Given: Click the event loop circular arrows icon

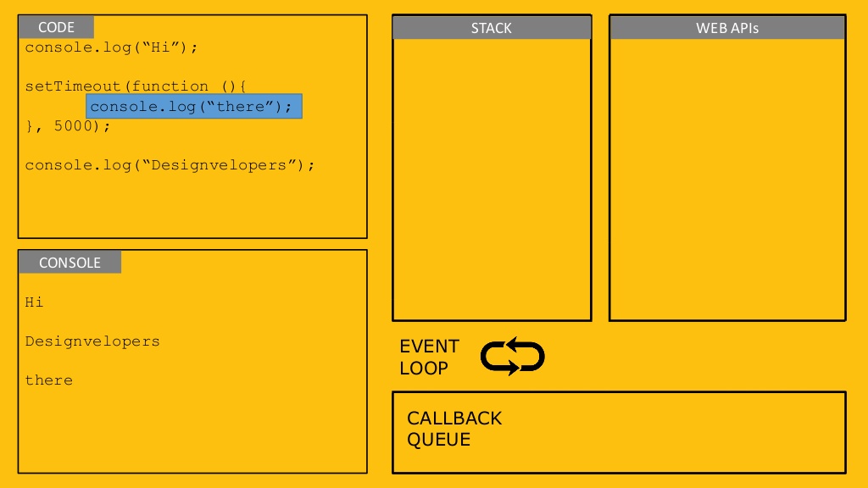Looking at the screenshot, I should (x=513, y=357).
